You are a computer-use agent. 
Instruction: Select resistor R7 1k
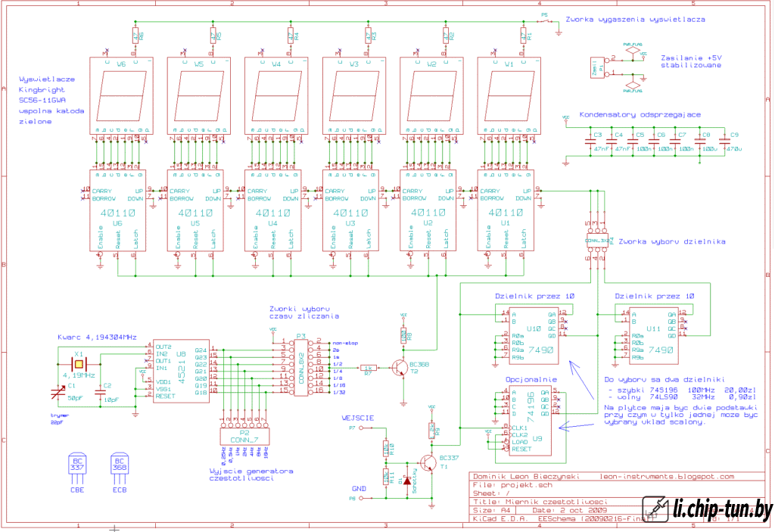point(369,368)
